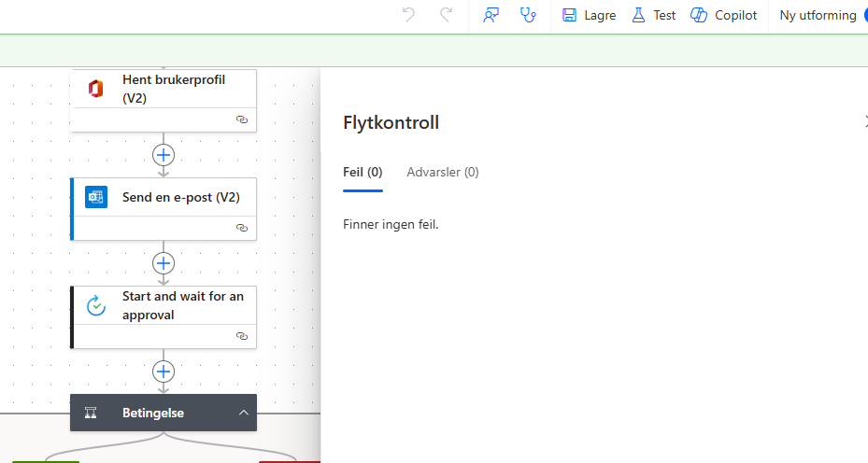This screenshot has height=463, width=868.
Task: Open the feedback icon in toolbar
Action: [x=491, y=15]
